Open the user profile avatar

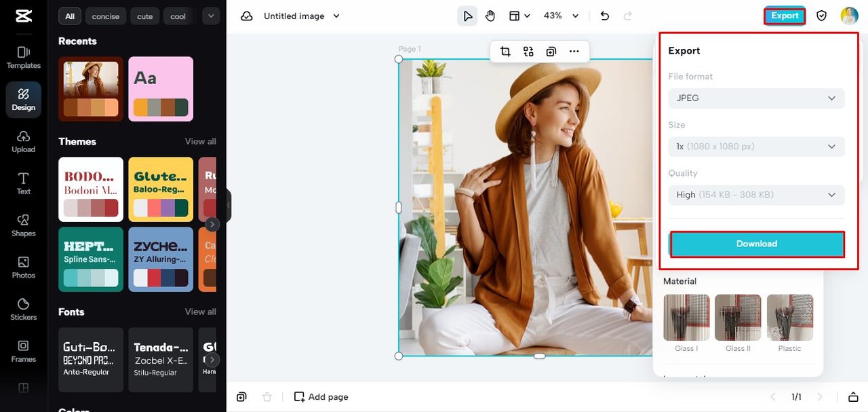pyautogui.click(x=849, y=16)
